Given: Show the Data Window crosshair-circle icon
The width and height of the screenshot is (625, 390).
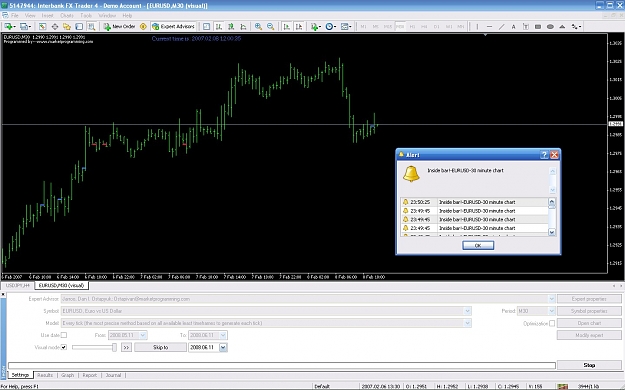Looking at the screenshot, I should (x=55, y=27).
